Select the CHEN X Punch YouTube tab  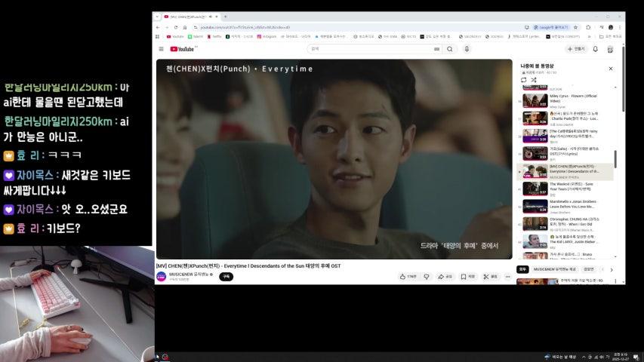pyautogui.click(x=188, y=17)
